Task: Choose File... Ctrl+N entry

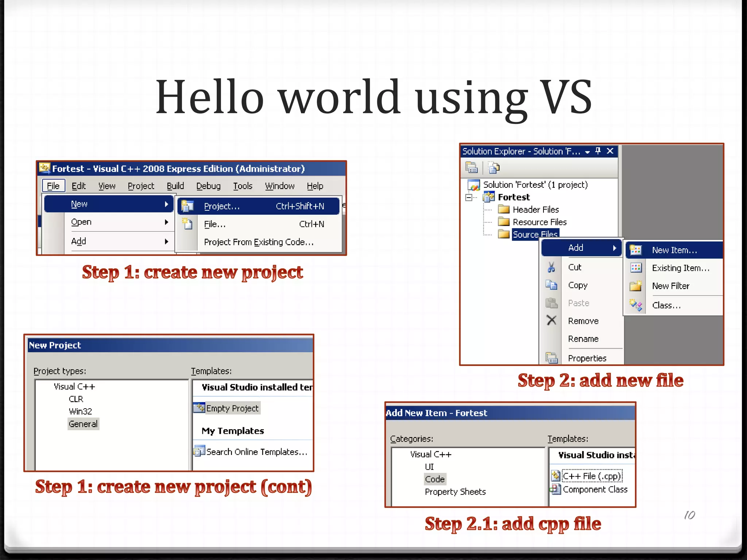Action: click(258, 224)
